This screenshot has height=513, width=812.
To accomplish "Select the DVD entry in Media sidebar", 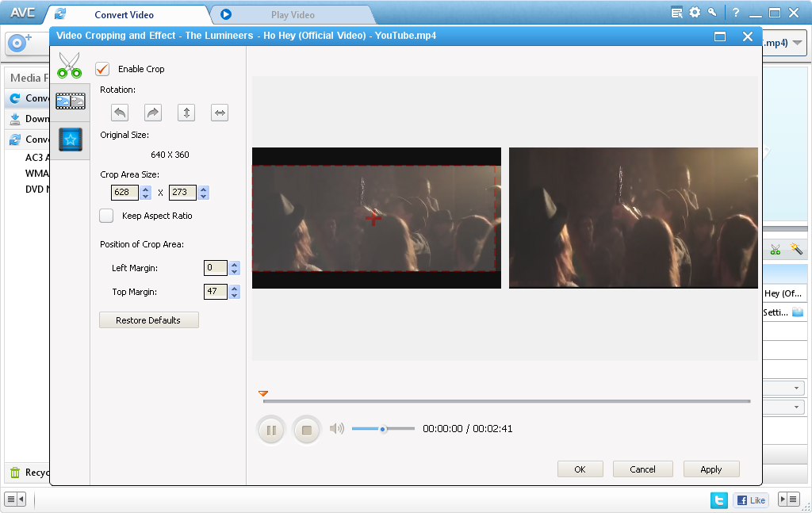I will click(x=36, y=190).
